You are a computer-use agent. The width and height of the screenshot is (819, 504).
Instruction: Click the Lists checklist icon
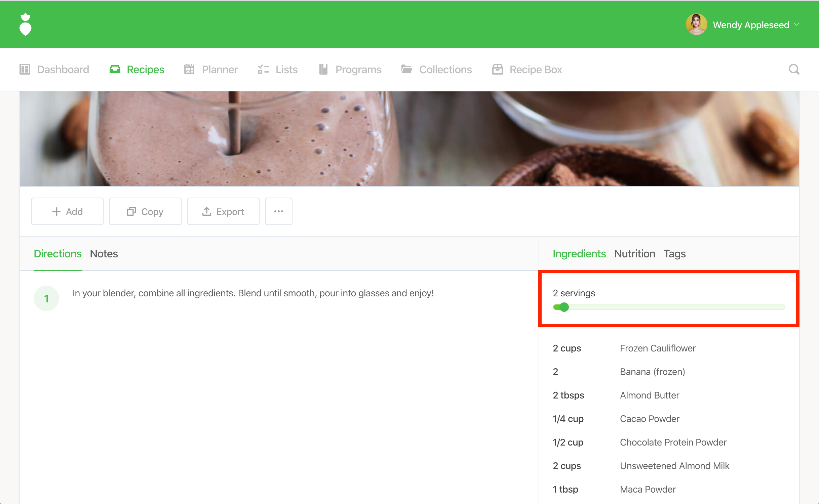pos(263,70)
